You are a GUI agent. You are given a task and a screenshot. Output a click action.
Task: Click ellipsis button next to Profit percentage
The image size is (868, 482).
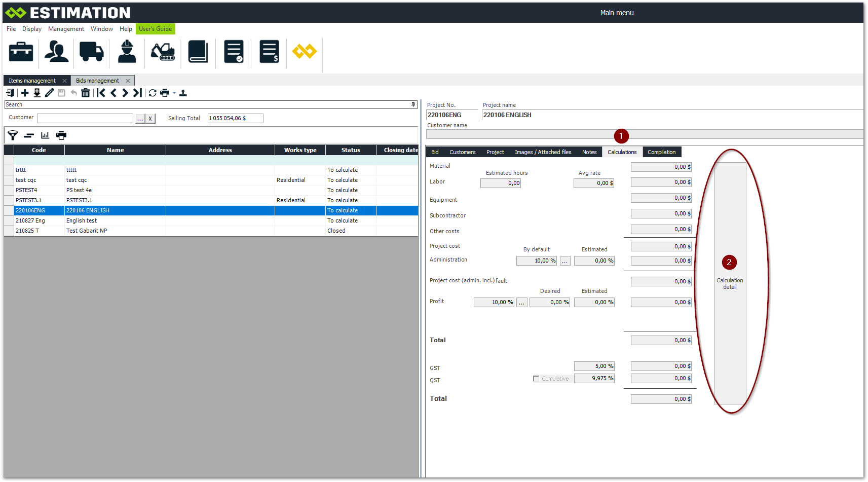521,303
